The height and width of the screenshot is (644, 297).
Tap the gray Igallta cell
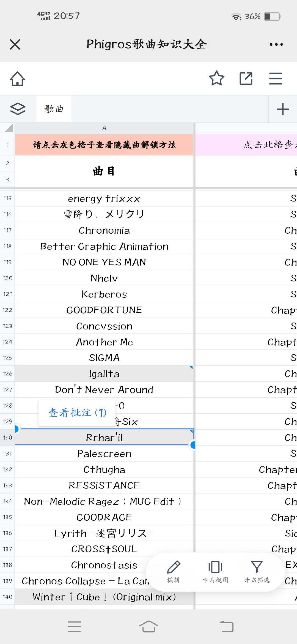[104, 374]
